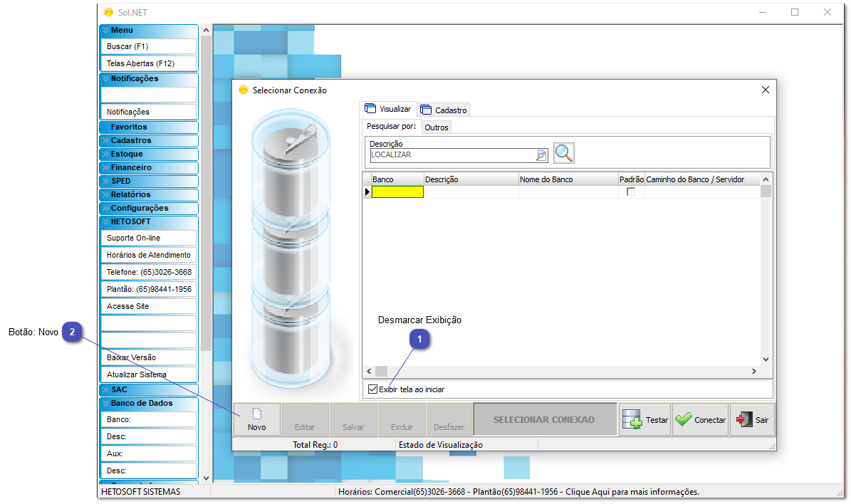Switch to the Cadastro tab

(x=444, y=110)
